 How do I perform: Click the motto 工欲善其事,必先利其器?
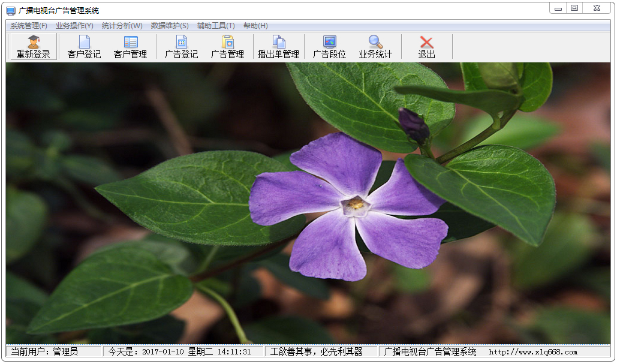[x=317, y=352]
